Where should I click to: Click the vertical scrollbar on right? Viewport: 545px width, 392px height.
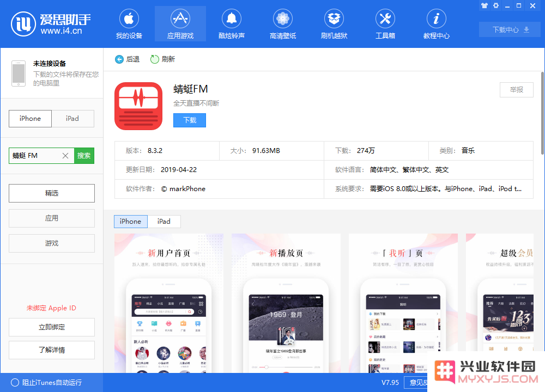click(542, 113)
